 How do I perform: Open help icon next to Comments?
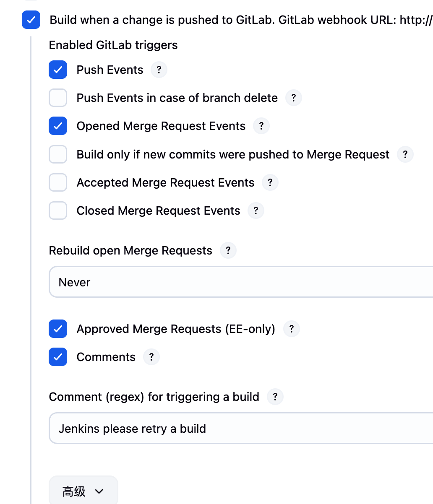click(x=151, y=357)
